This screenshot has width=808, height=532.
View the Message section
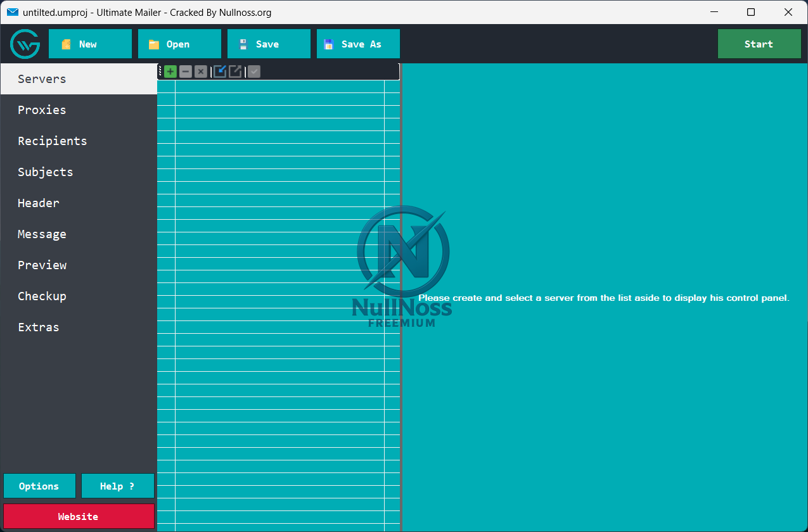coord(42,234)
